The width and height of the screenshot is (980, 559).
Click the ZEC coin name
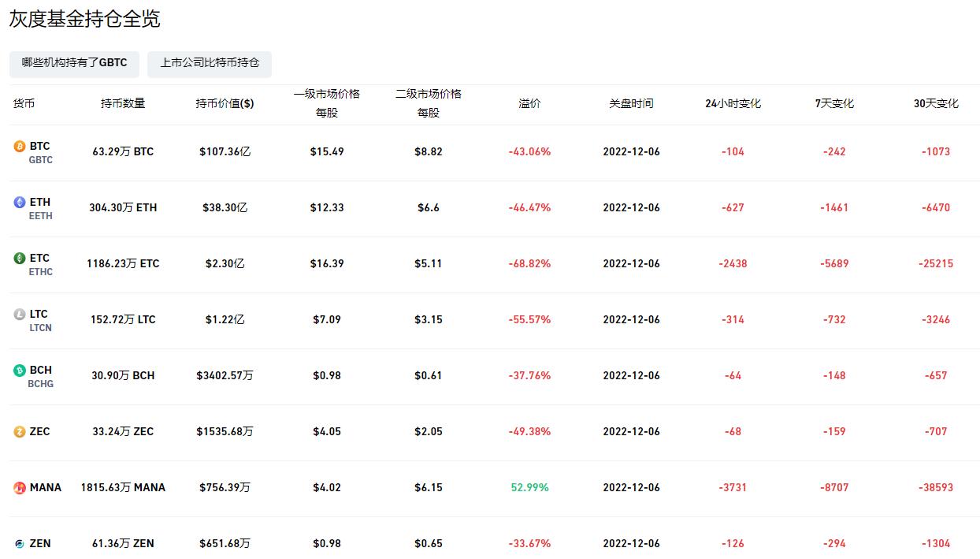click(39, 431)
